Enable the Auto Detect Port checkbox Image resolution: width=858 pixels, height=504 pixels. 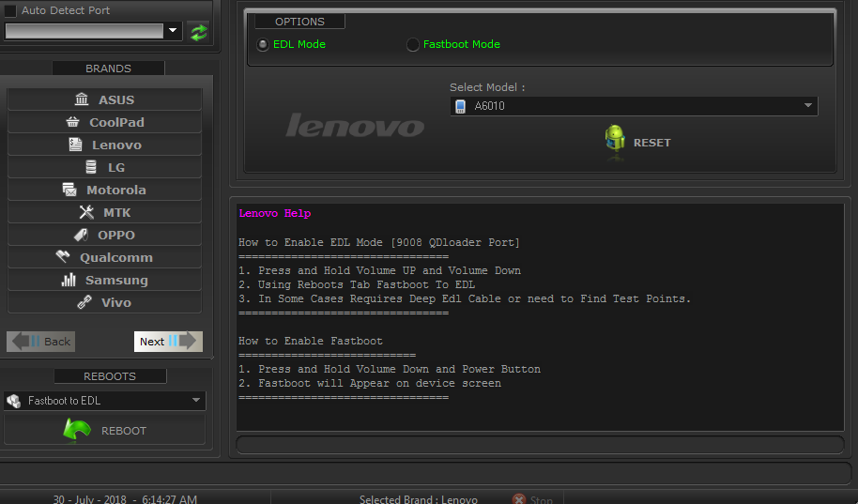pos(10,10)
